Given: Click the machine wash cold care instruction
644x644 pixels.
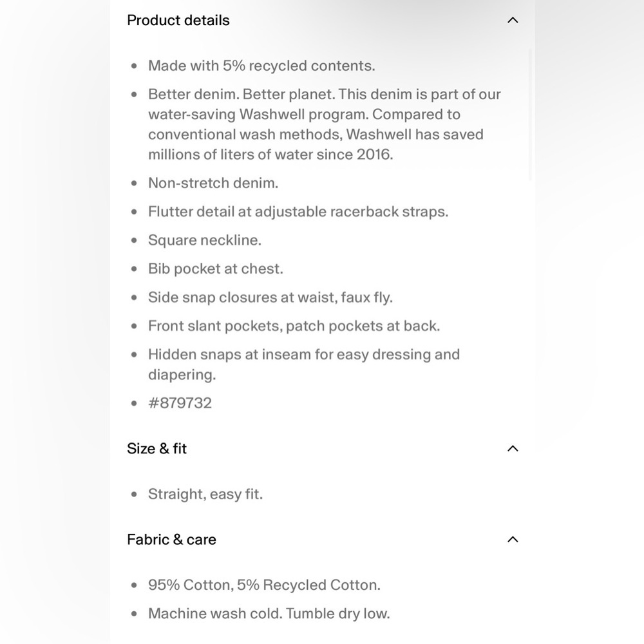Looking at the screenshot, I should coord(269,614).
